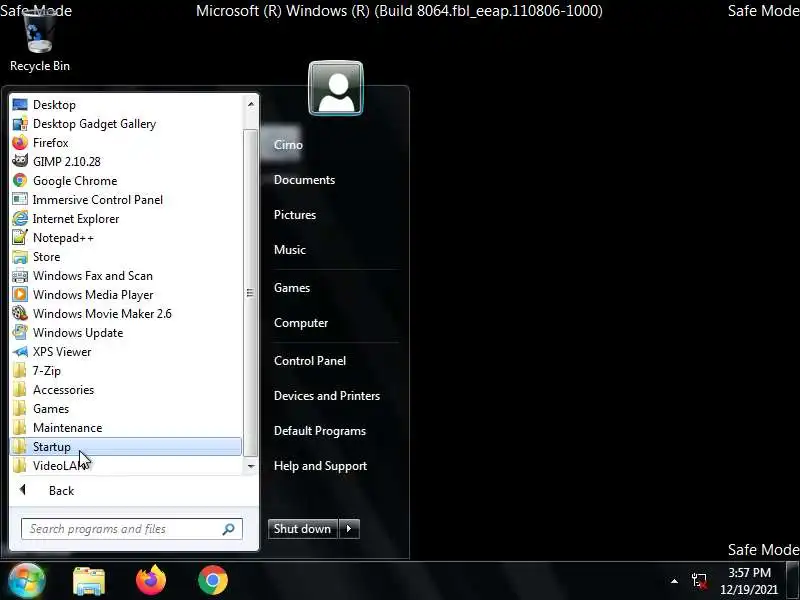Click programs list scrollbar up arrow
The image size is (800, 600).
click(x=251, y=105)
